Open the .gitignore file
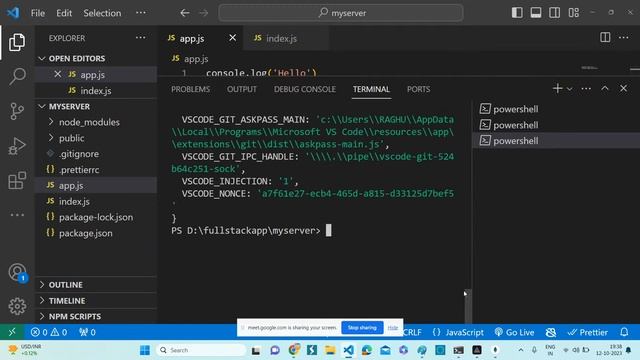Viewport: 640px width, 360px height. [x=96, y=154]
